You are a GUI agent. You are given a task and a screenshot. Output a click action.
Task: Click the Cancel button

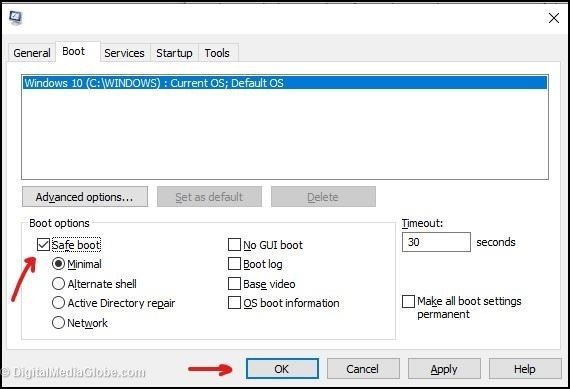363,369
